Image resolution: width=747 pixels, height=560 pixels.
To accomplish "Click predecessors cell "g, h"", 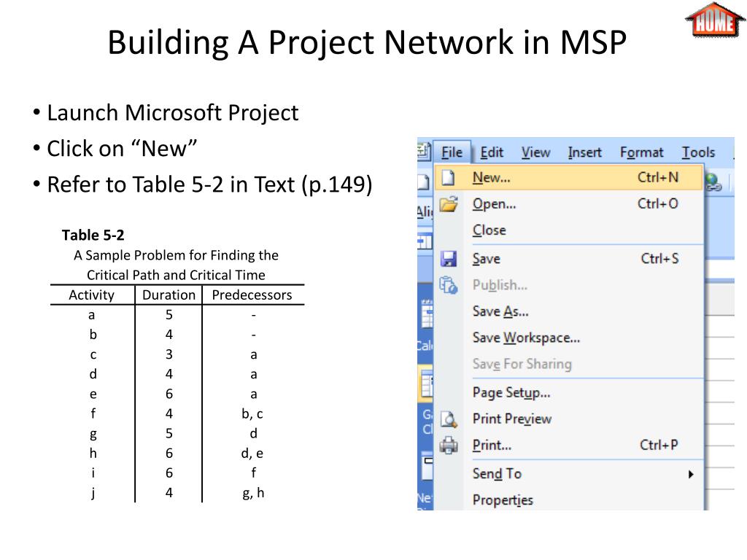I will pyautogui.click(x=253, y=493).
